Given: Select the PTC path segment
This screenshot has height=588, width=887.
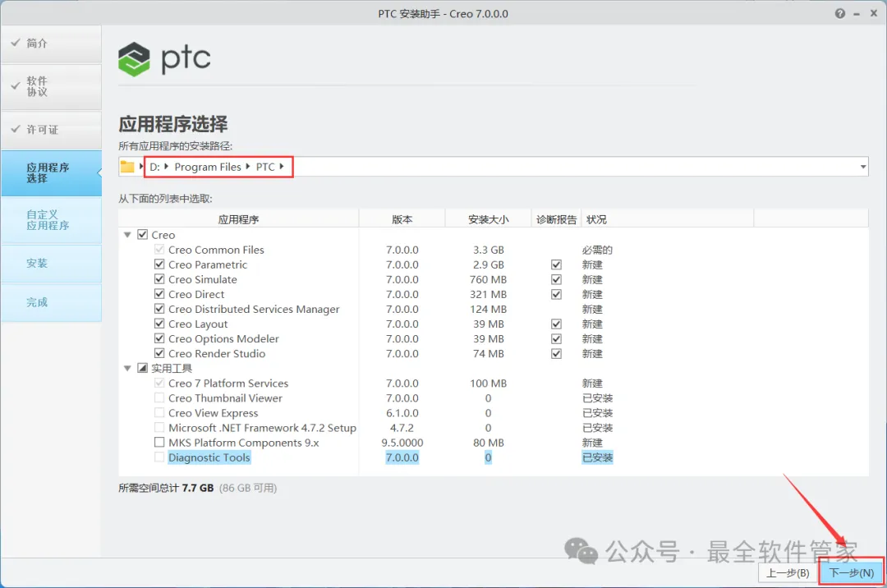Looking at the screenshot, I should point(265,167).
